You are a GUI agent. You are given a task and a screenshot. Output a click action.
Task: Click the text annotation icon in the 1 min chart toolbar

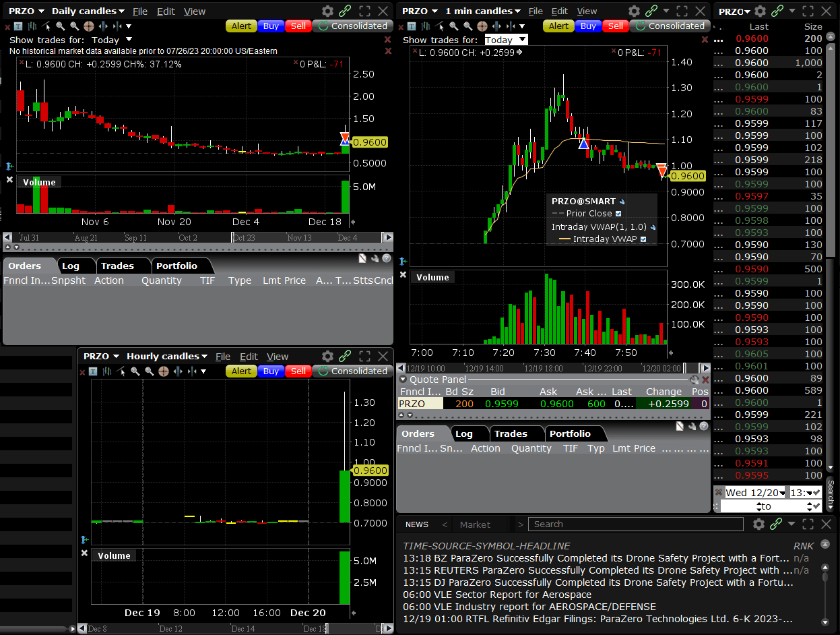pos(411,26)
